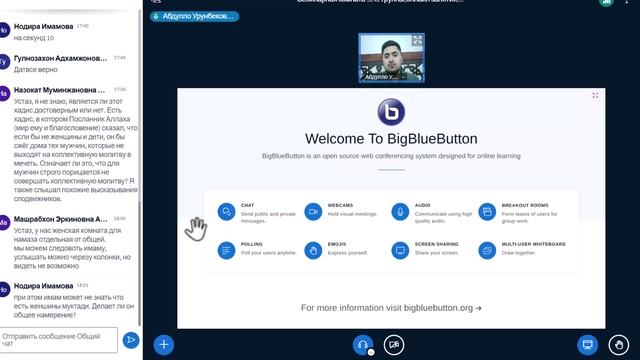Focus the chat message input field
The width and height of the screenshot is (640, 360).
[x=59, y=340]
